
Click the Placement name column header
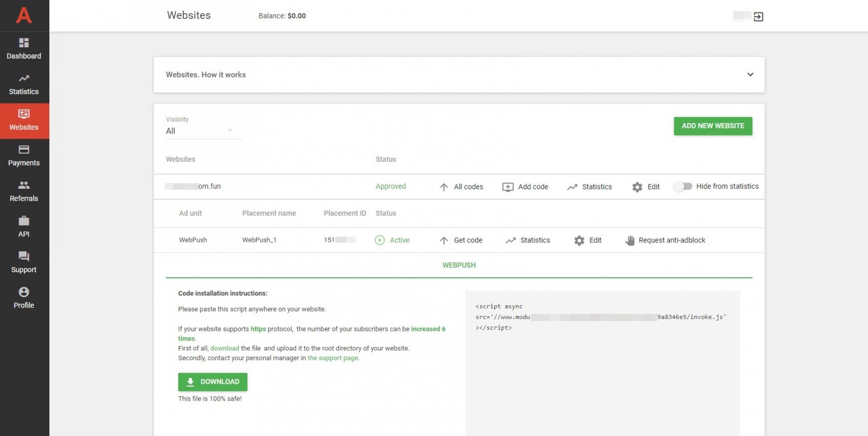click(x=269, y=213)
